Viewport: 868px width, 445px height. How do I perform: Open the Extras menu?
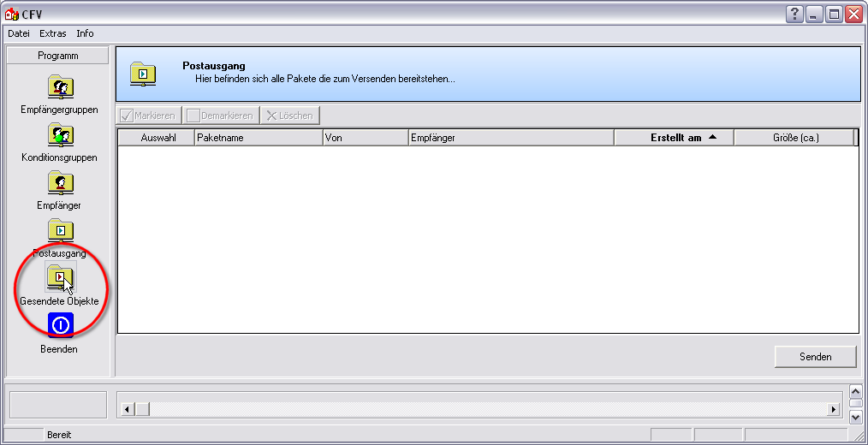click(52, 33)
